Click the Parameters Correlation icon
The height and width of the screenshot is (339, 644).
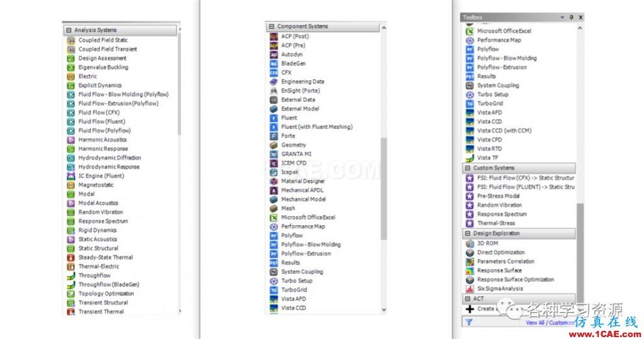470,262
